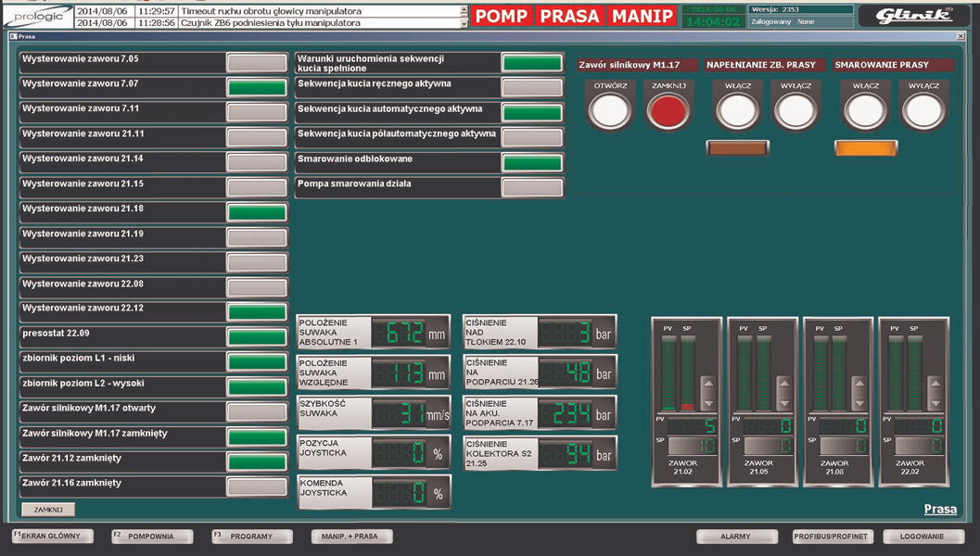The width and height of the screenshot is (980, 556).
Task: Switch to the POMP screen
Action: (x=503, y=16)
